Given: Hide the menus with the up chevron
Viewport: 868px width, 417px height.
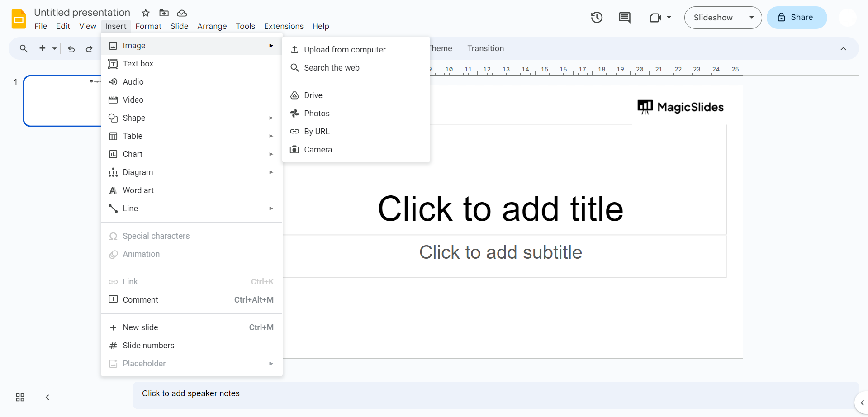Looking at the screenshot, I should (x=843, y=49).
